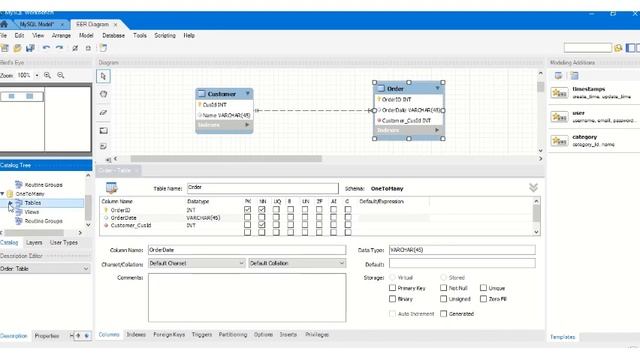
Task: Switch to the User Types tab
Action: click(x=64, y=242)
